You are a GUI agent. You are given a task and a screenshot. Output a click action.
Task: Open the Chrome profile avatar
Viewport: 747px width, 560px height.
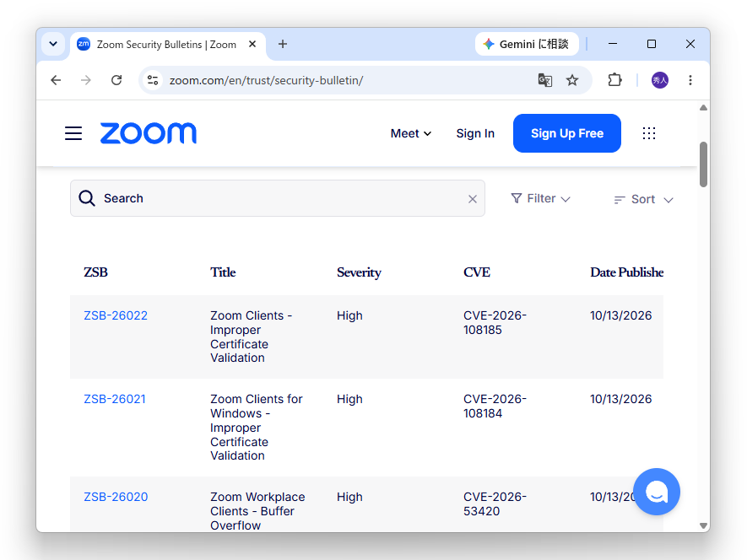click(x=660, y=80)
